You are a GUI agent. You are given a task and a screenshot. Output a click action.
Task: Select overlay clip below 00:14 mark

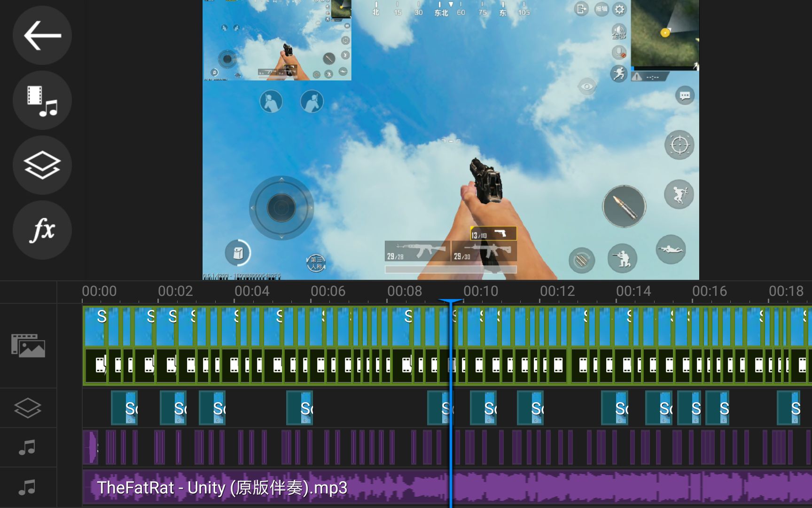point(614,408)
